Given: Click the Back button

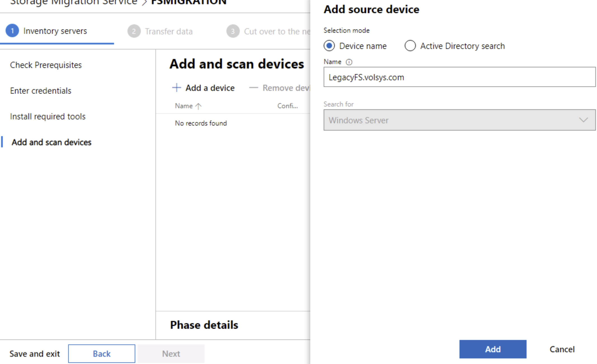Looking at the screenshot, I should point(101,353).
